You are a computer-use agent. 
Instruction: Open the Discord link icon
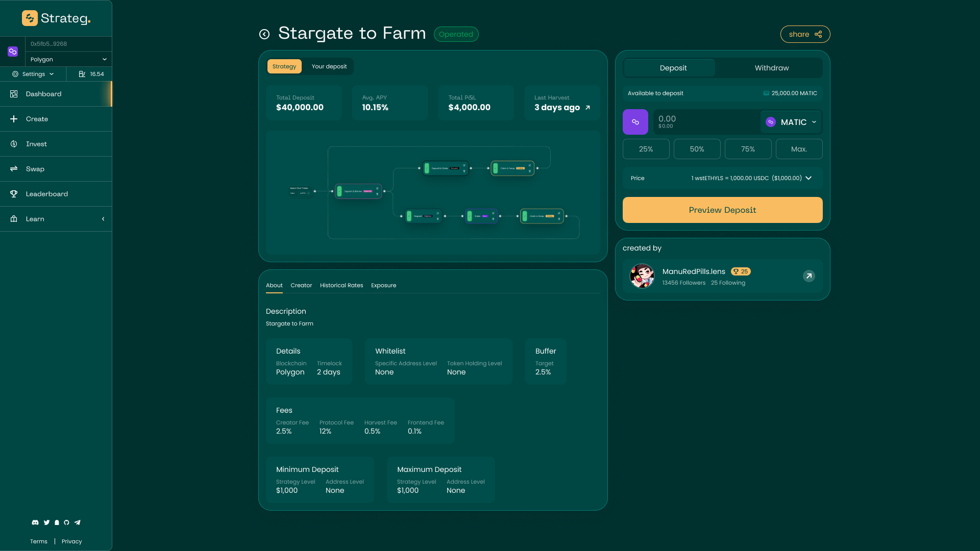pyautogui.click(x=35, y=522)
